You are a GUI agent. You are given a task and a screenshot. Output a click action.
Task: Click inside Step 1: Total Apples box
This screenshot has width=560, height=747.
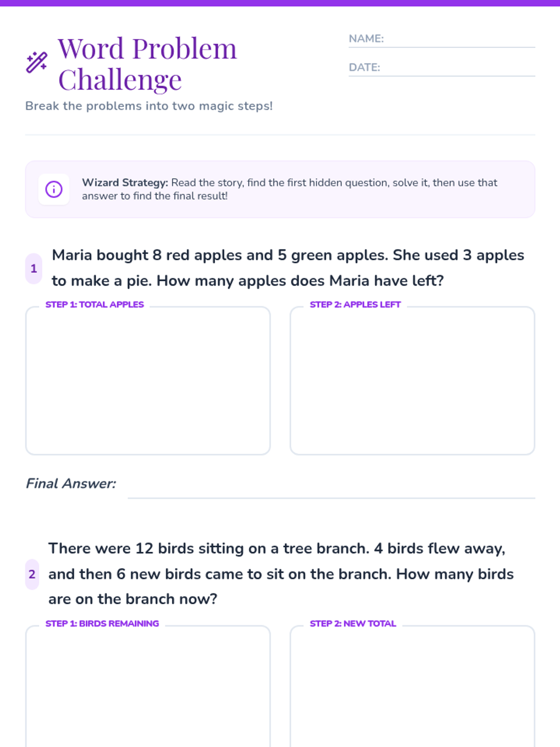[x=148, y=381]
